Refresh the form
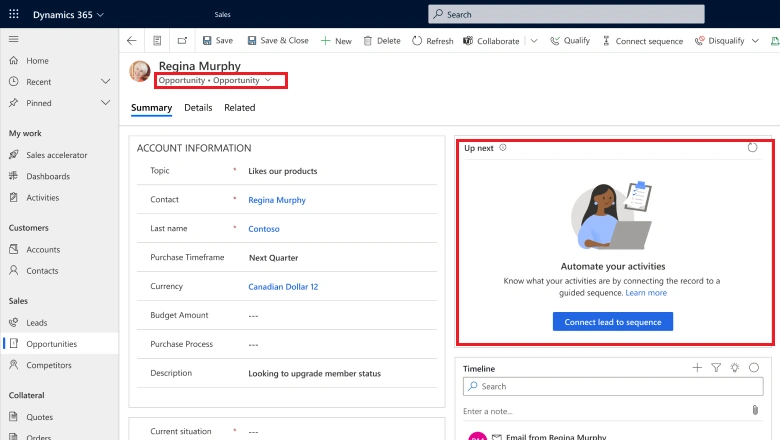This screenshot has height=440, width=780. tap(433, 41)
